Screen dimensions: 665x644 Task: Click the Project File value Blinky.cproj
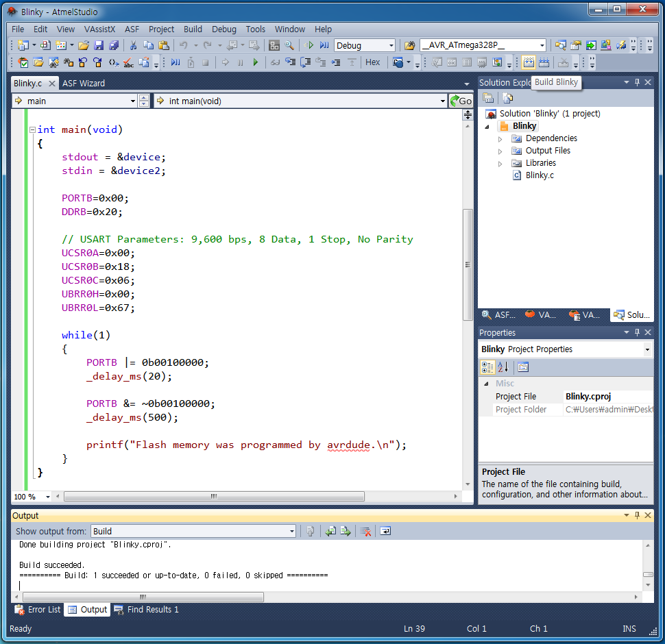click(x=588, y=397)
